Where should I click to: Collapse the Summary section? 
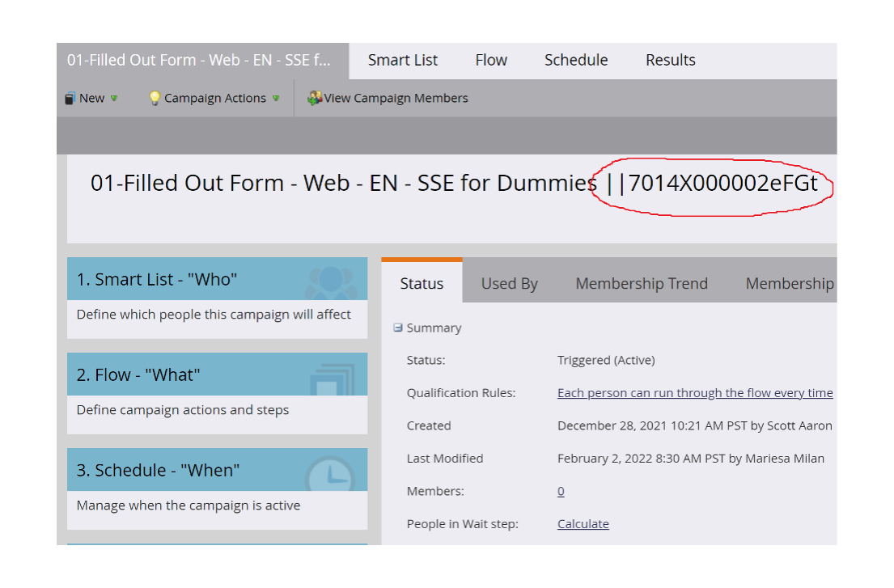click(398, 328)
